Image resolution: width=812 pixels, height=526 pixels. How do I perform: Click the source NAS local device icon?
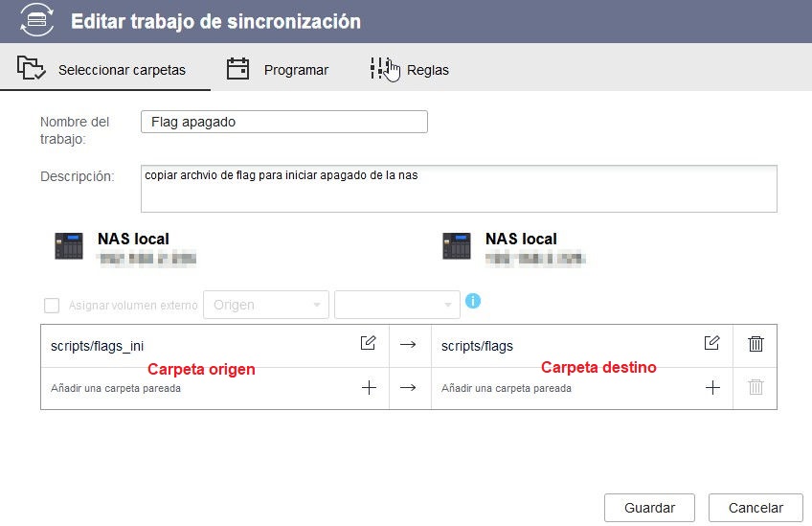click(x=70, y=246)
